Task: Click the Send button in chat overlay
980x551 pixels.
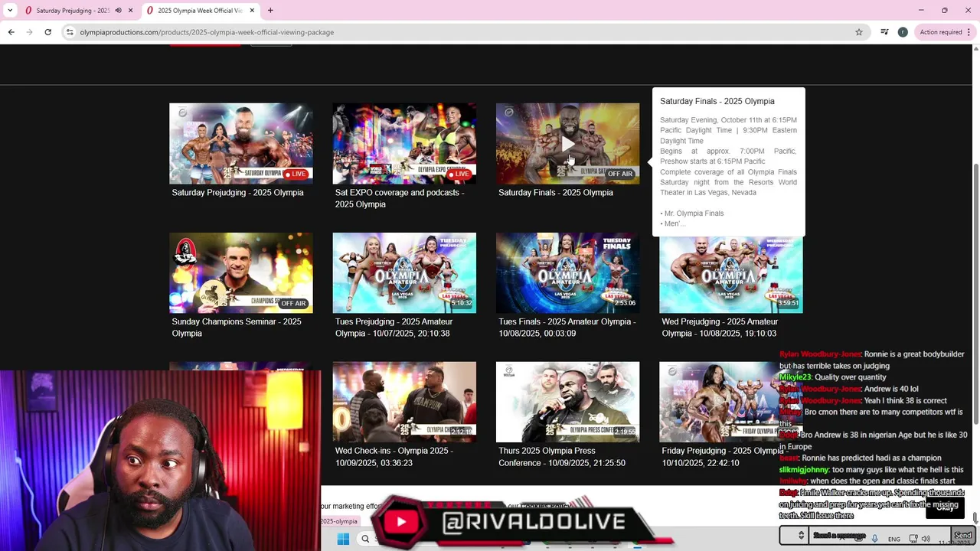Action: coord(963,536)
